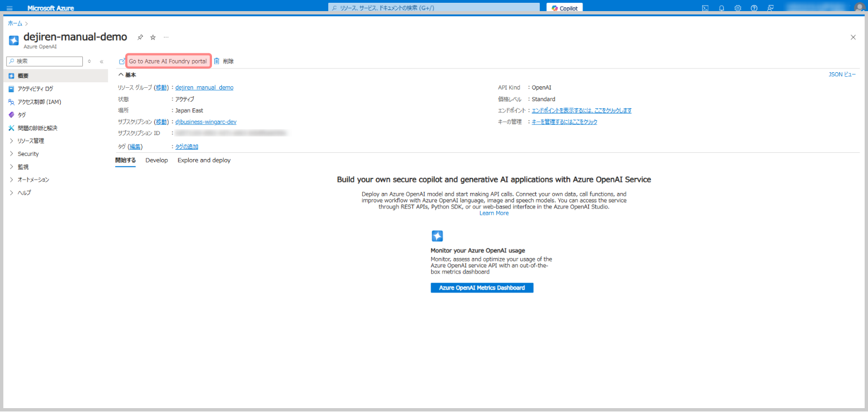This screenshot has height=412, width=868.
Task: Switch to the 開始する tab
Action: (x=125, y=160)
